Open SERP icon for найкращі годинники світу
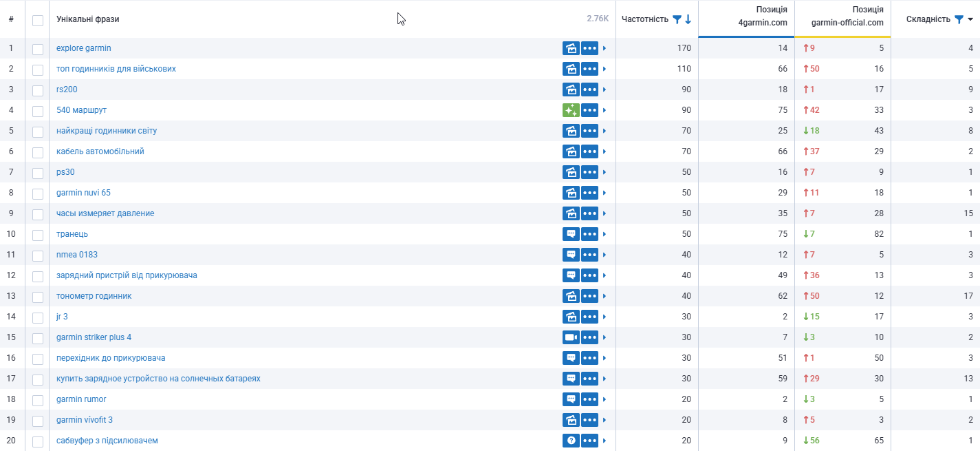 [x=571, y=131]
